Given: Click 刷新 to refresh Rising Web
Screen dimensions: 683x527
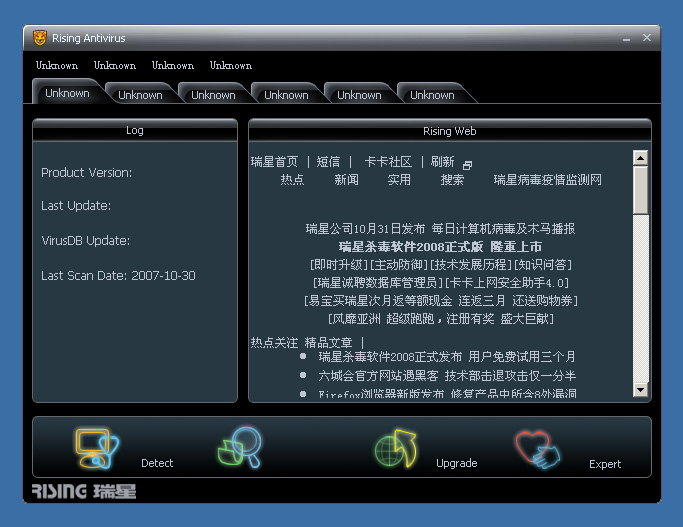Looking at the screenshot, I should [x=443, y=162].
